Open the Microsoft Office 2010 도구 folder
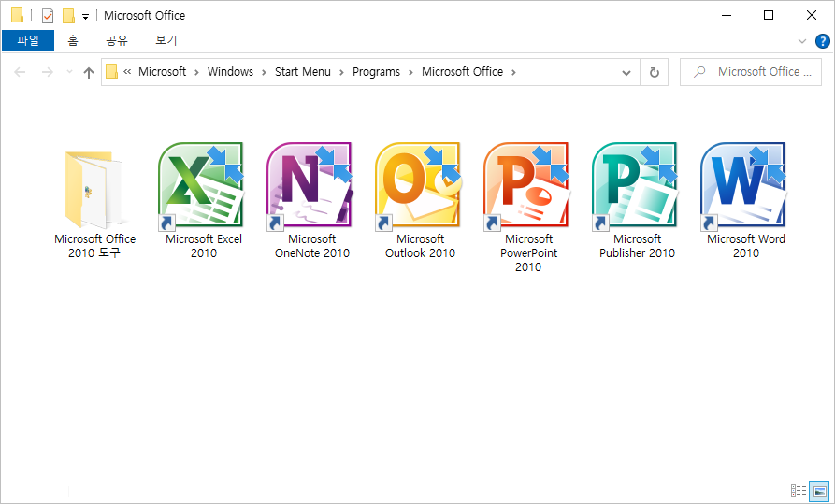The width and height of the screenshot is (835, 504). pos(94,190)
